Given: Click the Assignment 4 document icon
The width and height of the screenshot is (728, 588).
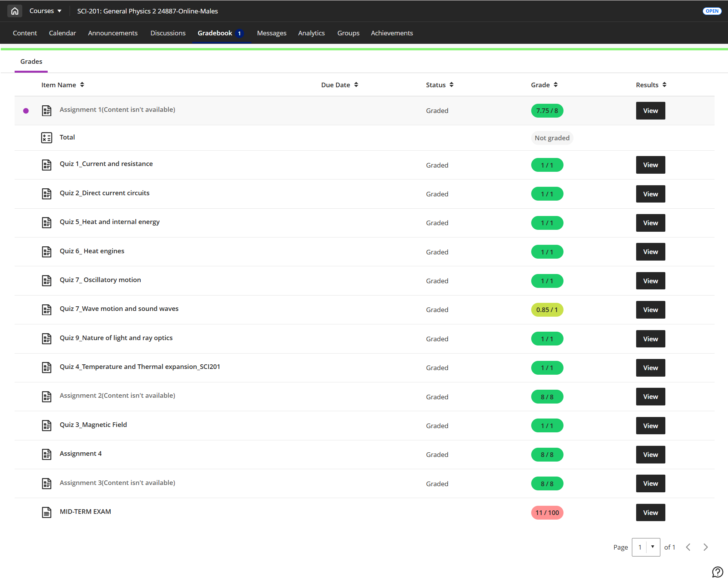Looking at the screenshot, I should [x=47, y=454].
